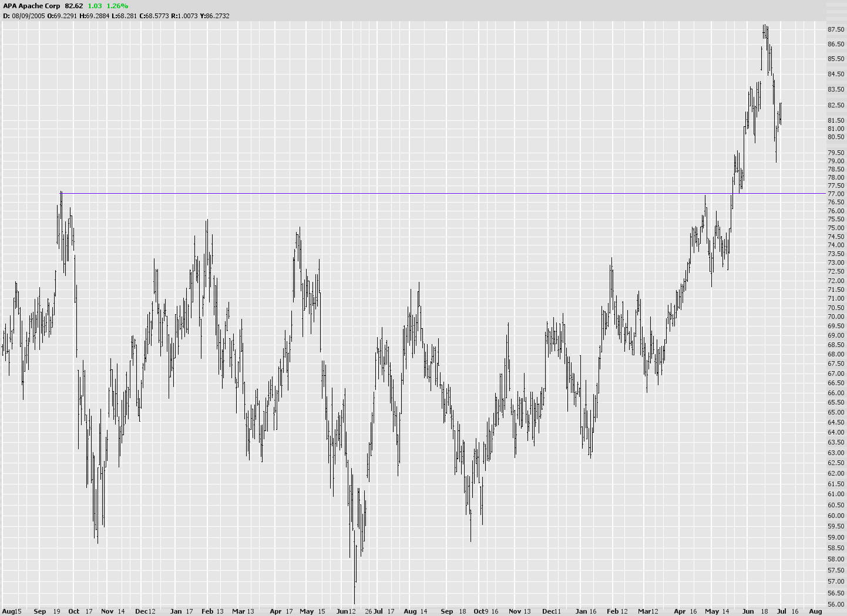Click the Mar 13 date axis label
847x616 pixels.
[x=243, y=611]
